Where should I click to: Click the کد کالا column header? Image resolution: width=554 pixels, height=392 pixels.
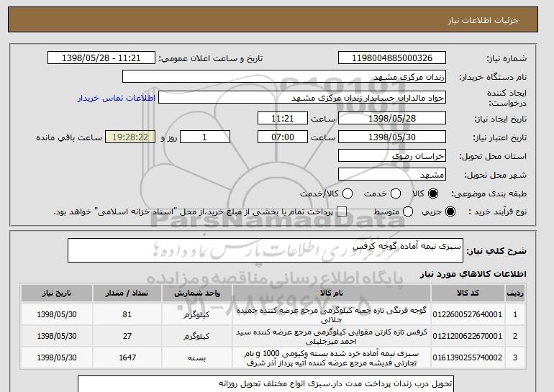[x=468, y=293]
